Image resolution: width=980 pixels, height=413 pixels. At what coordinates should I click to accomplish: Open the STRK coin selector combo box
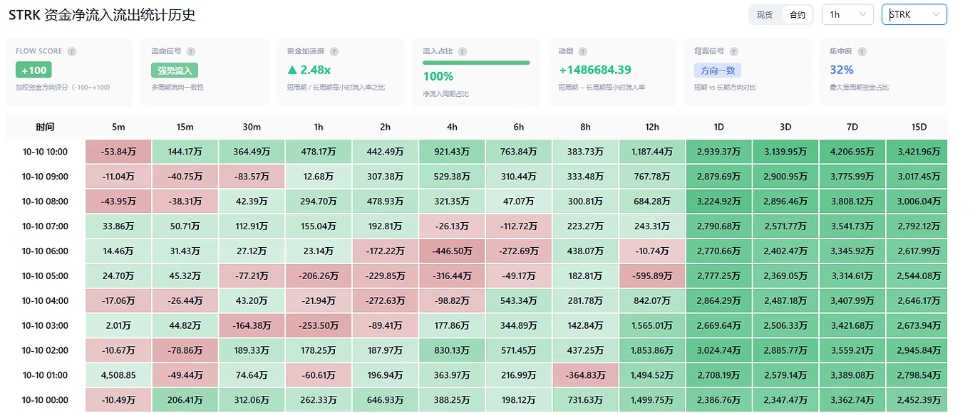click(914, 14)
